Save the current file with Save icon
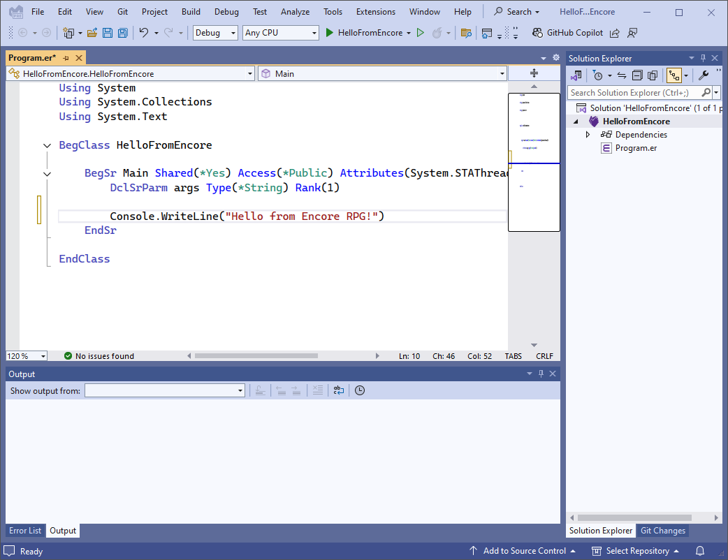Image resolution: width=728 pixels, height=560 pixels. coord(108,33)
